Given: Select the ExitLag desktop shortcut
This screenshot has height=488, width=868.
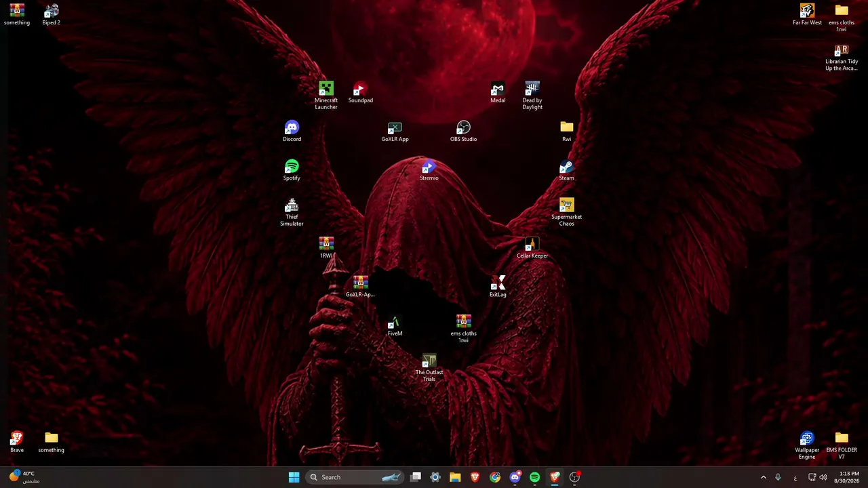Looking at the screenshot, I should click(x=498, y=287).
